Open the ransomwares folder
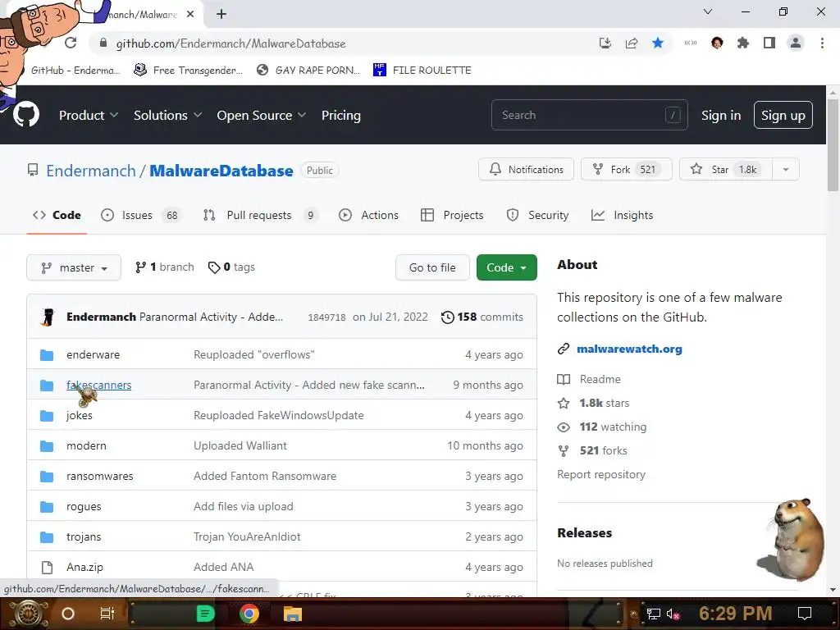840x630 pixels. pyautogui.click(x=99, y=477)
